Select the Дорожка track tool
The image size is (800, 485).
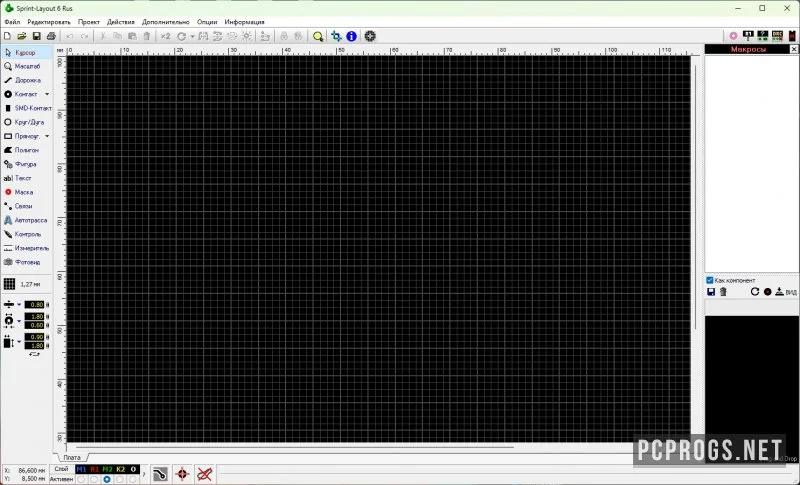[26, 80]
